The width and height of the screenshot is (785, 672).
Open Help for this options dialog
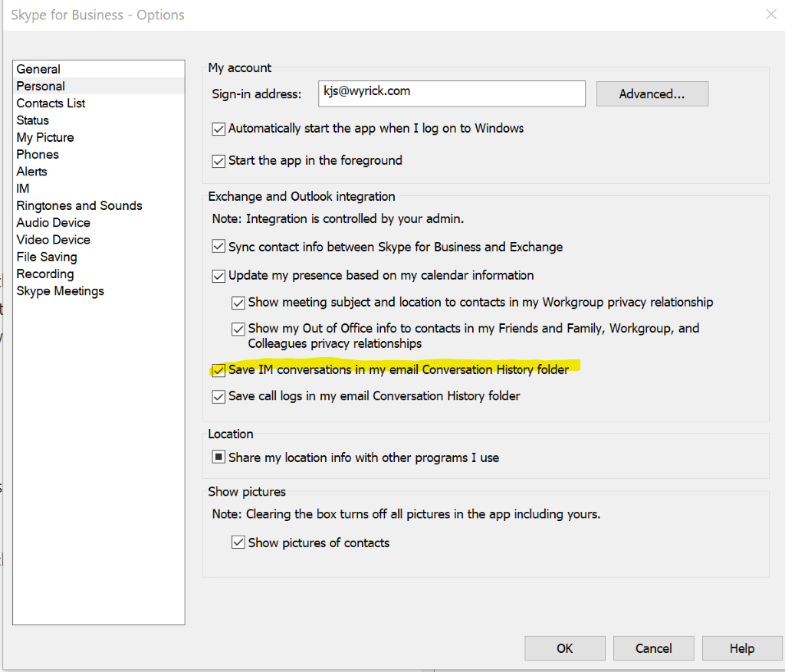pos(742,647)
